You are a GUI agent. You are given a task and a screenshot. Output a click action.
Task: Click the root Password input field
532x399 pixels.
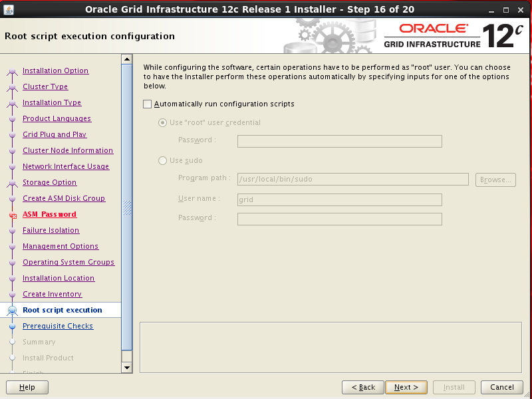point(340,141)
